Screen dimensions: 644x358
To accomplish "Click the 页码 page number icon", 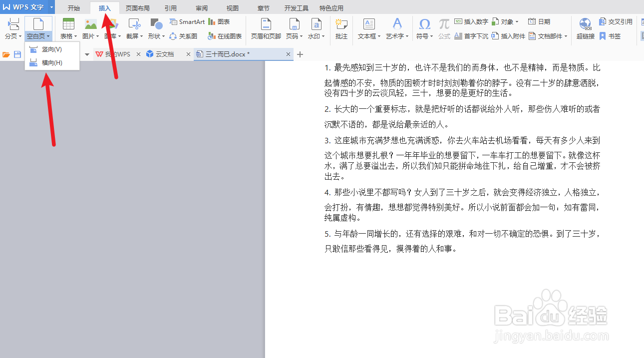I will 294,23.
